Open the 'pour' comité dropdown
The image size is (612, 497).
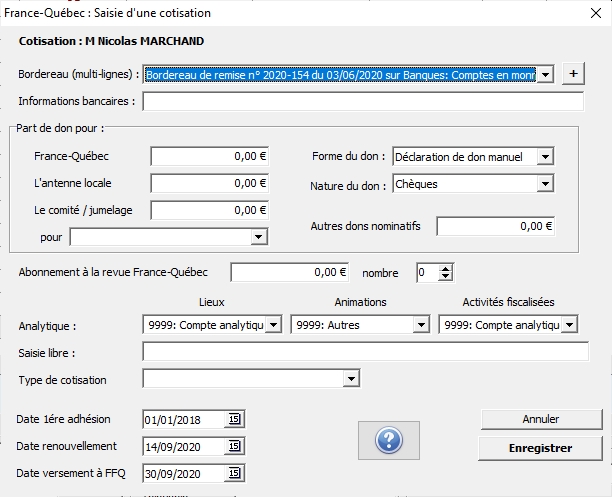point(258,237)
